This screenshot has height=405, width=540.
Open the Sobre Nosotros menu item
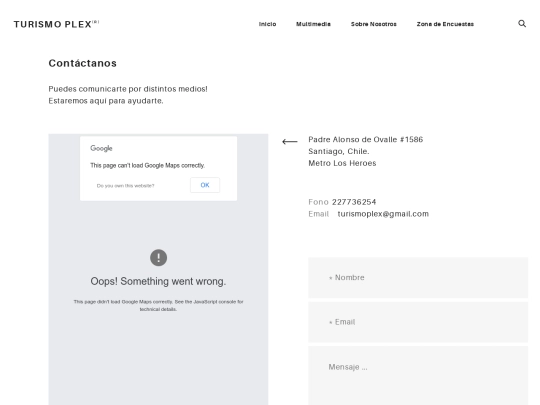(x=374, y=24)
